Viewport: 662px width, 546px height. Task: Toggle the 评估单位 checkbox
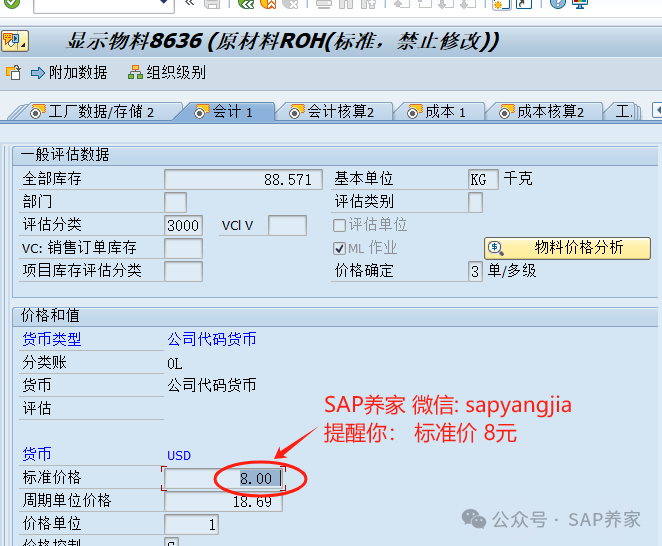click(340, 225)
